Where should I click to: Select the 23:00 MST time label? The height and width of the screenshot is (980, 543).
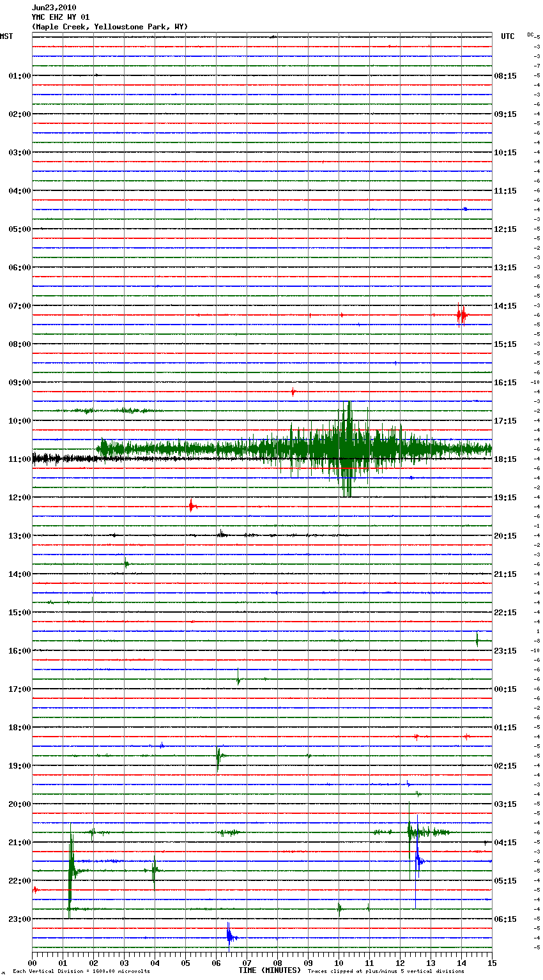click(19, 919)
